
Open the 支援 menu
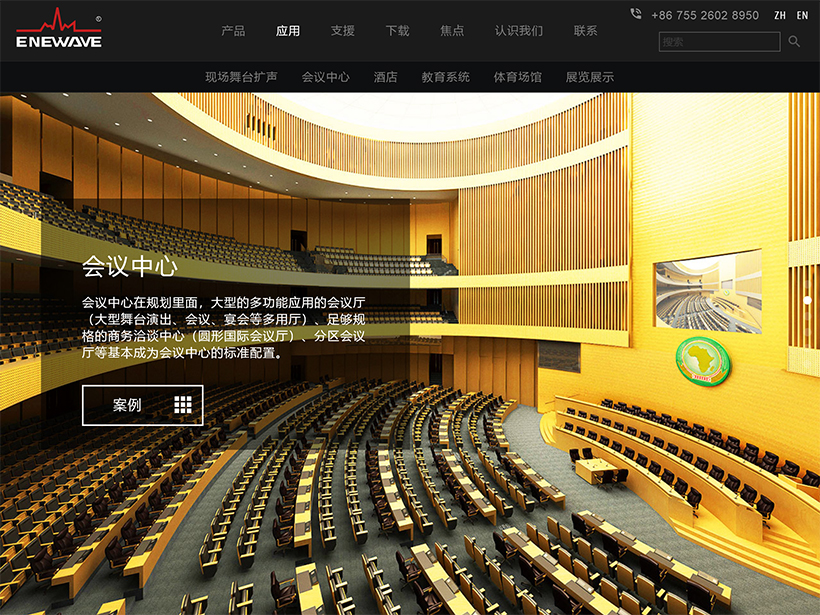click(x=343, y=31)
